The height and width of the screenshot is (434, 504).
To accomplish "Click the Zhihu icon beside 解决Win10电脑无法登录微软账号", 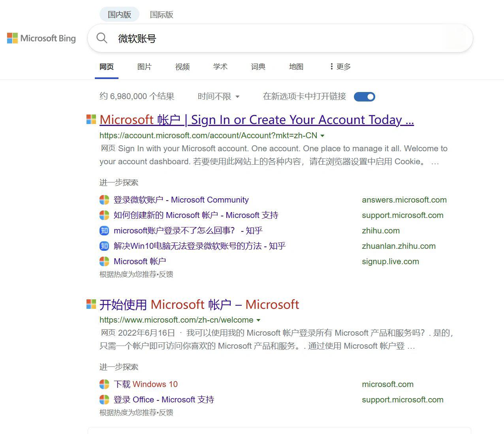I will coord(104,246).
